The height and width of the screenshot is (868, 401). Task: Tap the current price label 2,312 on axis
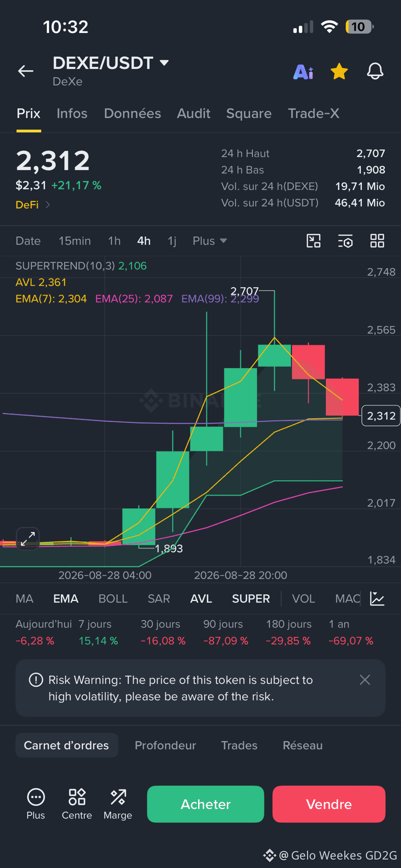coord(381,416)
